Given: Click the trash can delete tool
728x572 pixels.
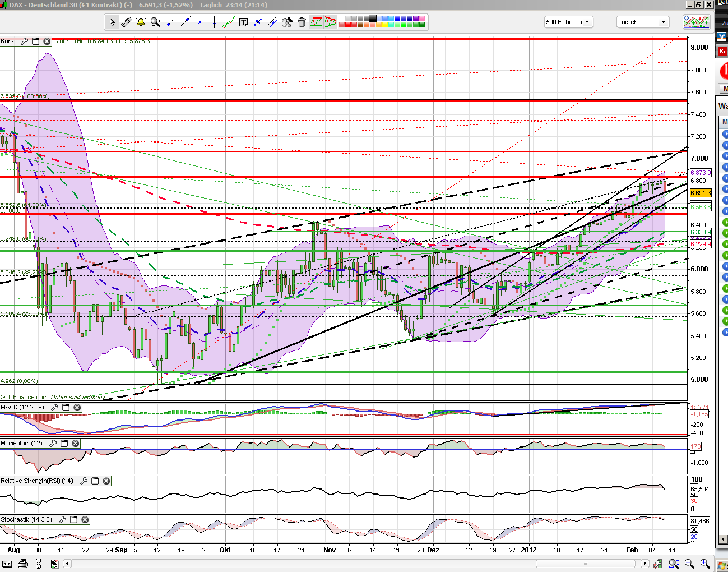Looking at the screenshot, I should click(x=302, y=22).
